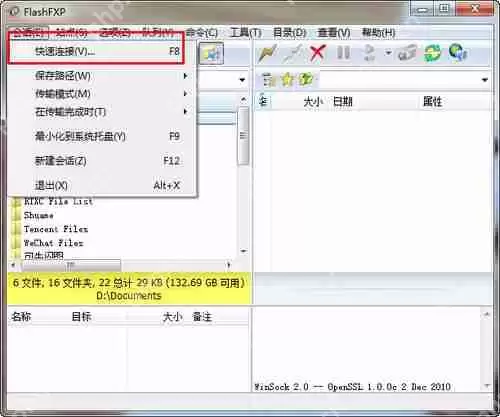This screenshot has width=500, height=417.
Task: Open dropdown arrow beside the transfer icon
Action: 388,53
